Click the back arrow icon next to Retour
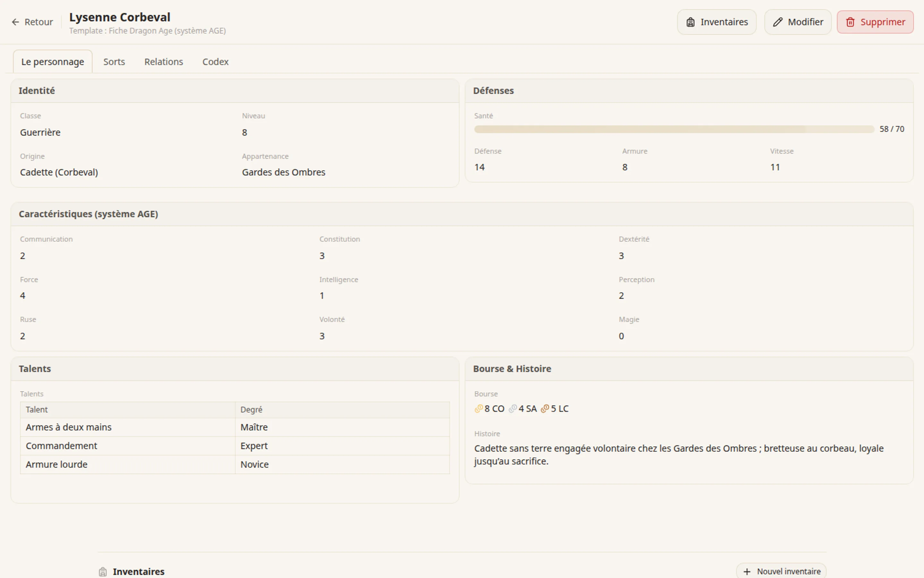The image size is (924, 578). pos(15,22)
